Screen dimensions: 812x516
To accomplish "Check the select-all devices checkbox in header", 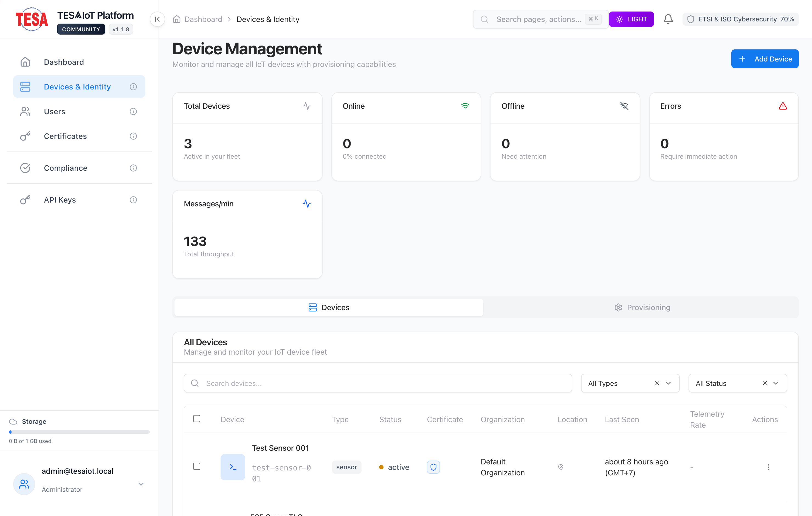I will pos(197,419).
